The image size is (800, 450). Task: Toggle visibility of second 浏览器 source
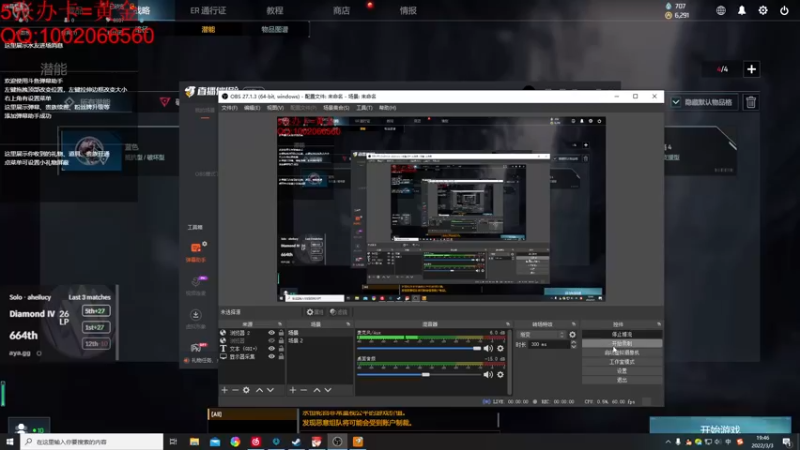[x=271, y=340]
